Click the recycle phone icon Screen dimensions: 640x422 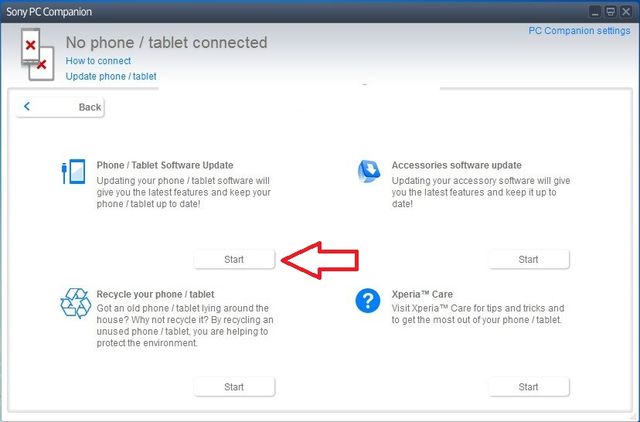[x=76, y=303]
